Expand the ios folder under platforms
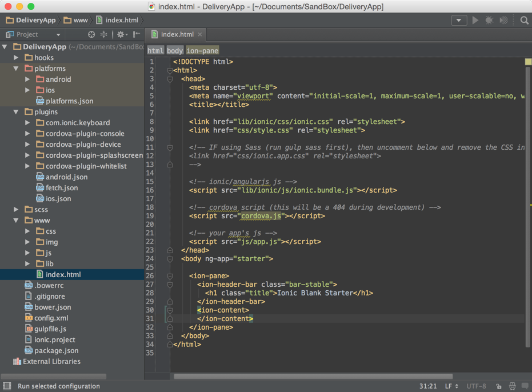Viewport: 532px width, 392px height. (x=27, y=90)
